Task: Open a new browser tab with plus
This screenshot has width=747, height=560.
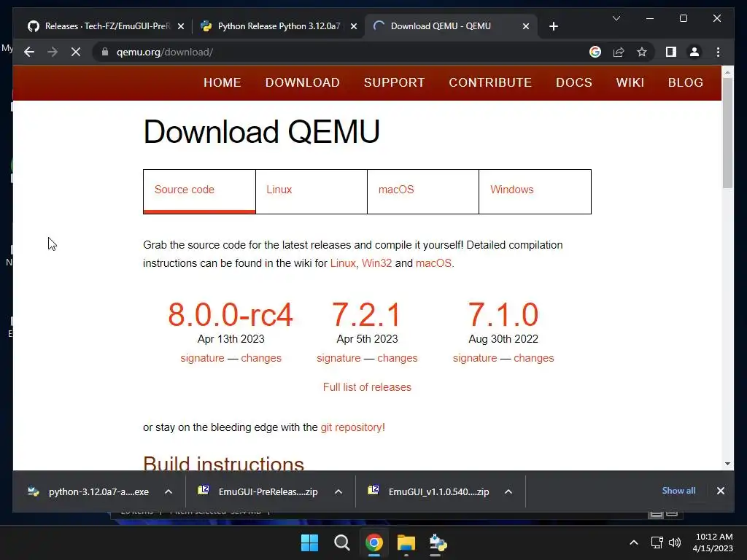Action: point(553,26)
